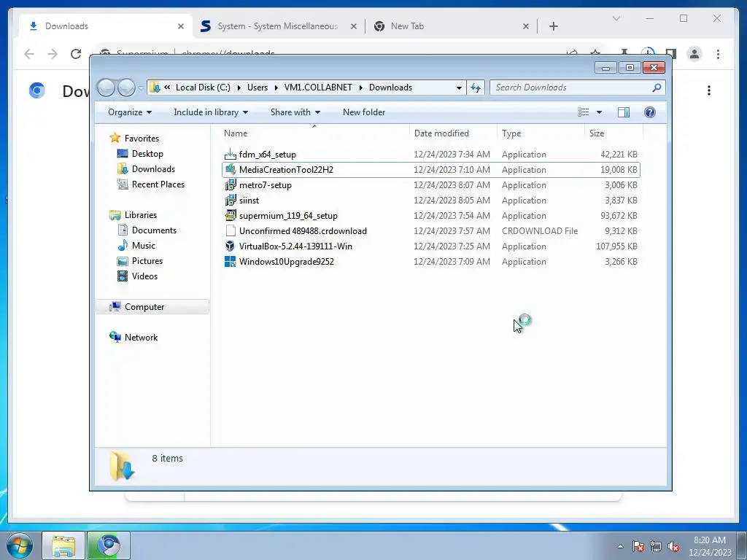Screen dimensions: 747x560
Task: Expand the arrow after Users breadcrumb
Action: click(276, 87)
